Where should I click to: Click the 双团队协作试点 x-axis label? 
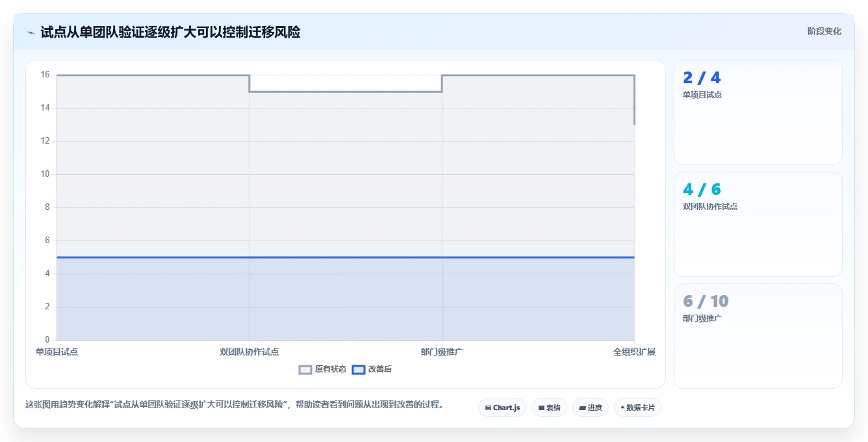pos(249,352)
